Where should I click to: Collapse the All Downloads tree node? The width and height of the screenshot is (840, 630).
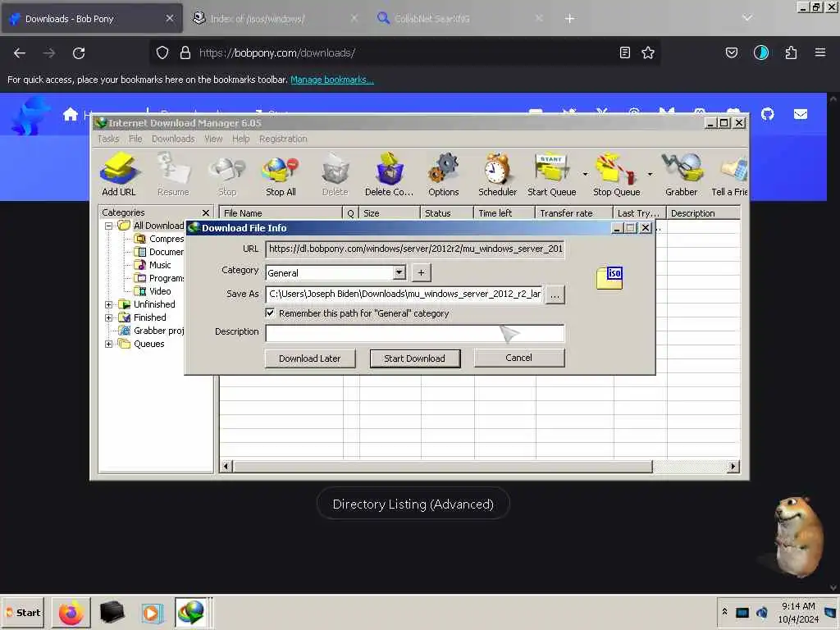click(109, 226)
